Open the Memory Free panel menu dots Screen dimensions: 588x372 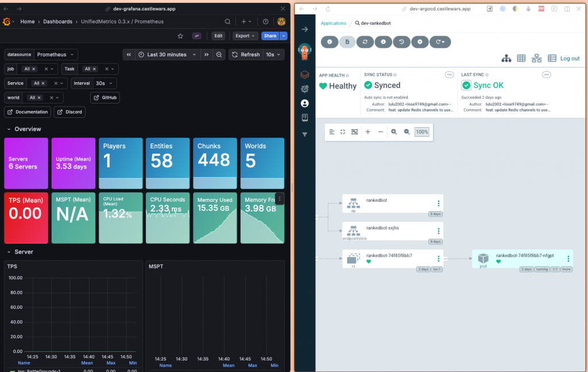pyautogui.click(x=280, y=198)
